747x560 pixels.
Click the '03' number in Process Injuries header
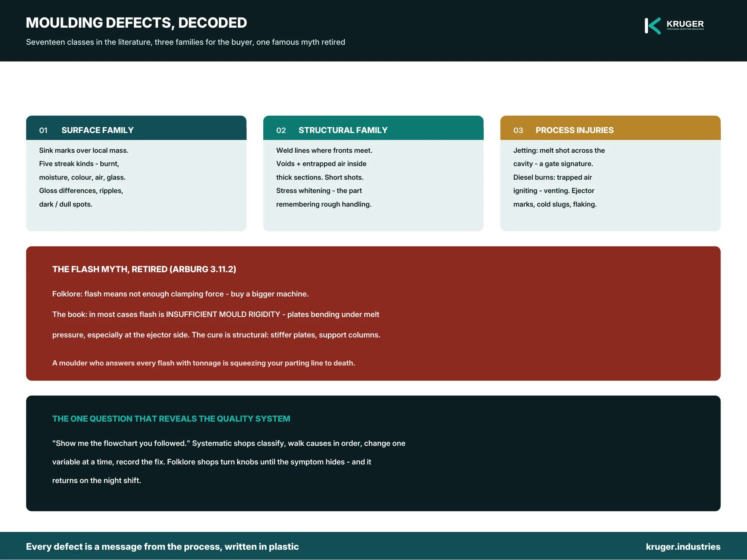pos(518,130)
